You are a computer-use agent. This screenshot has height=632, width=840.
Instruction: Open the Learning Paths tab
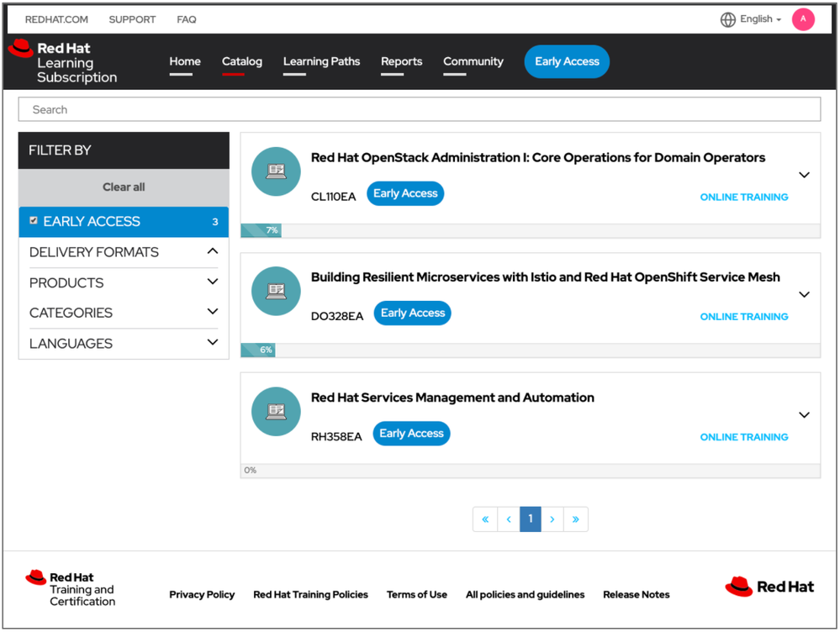pyautogui.click(x=321, y=61)
